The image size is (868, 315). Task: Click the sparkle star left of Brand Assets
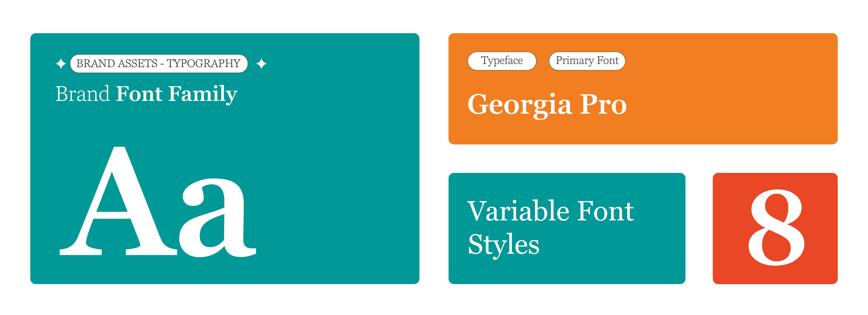[61, 63]
